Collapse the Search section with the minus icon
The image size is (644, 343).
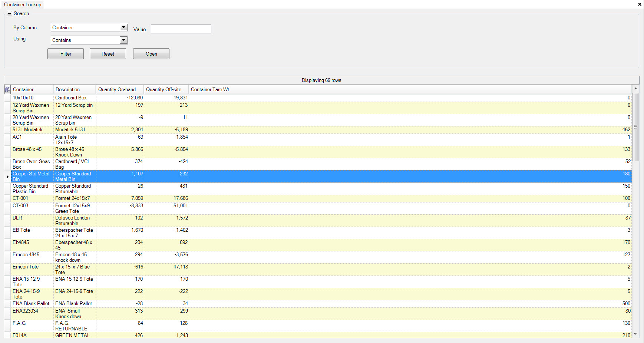pos(10,13)
